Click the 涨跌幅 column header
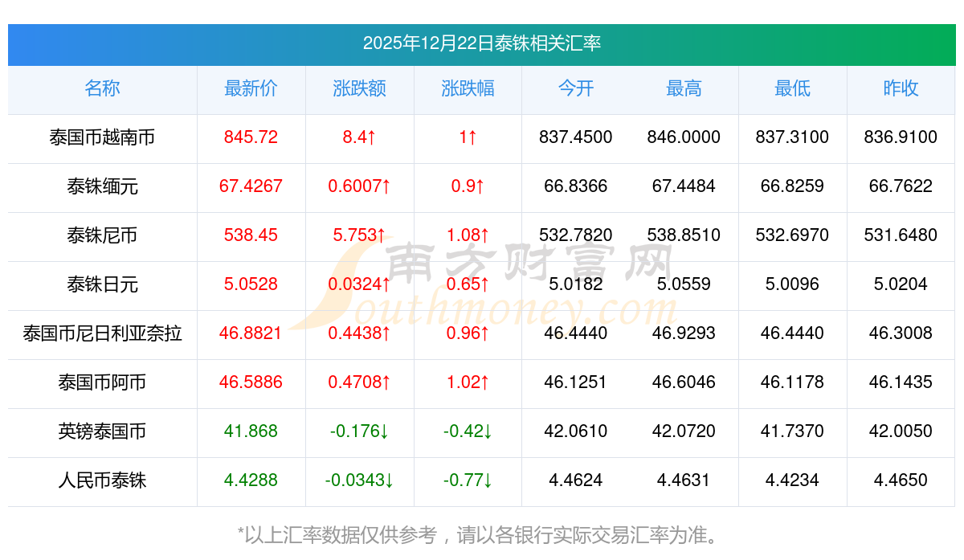 (468, 89)
